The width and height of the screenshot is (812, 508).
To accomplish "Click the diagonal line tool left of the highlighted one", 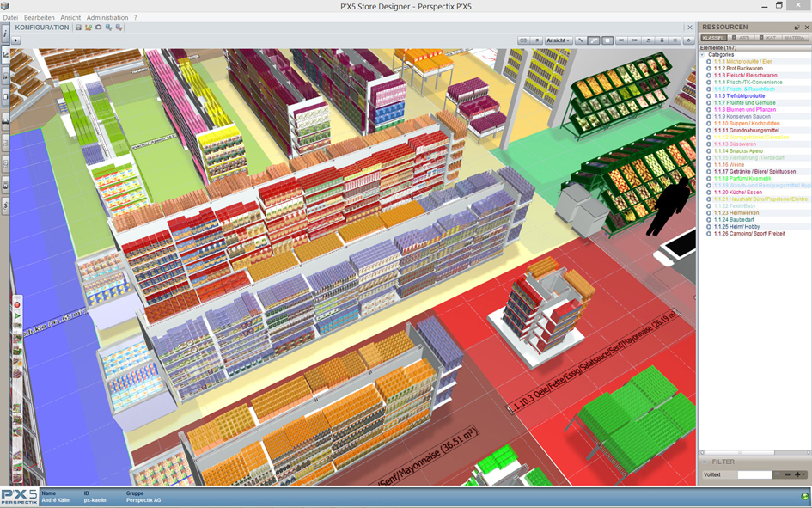I will pos(581,40).
